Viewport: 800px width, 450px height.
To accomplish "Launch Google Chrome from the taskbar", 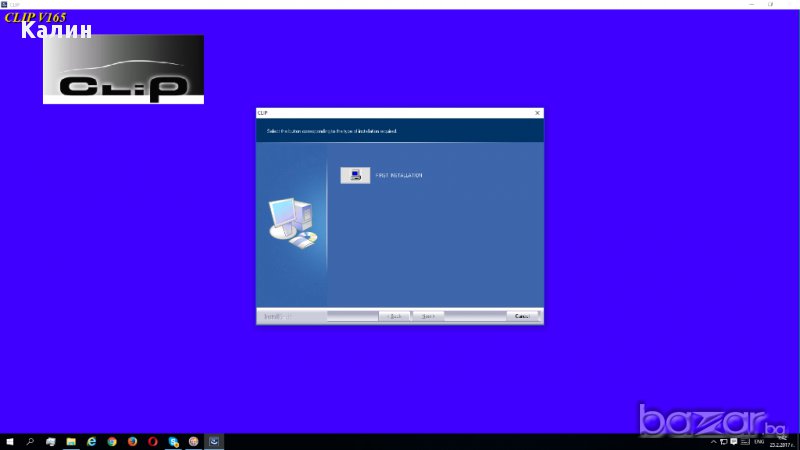I will tap(112, 441).
